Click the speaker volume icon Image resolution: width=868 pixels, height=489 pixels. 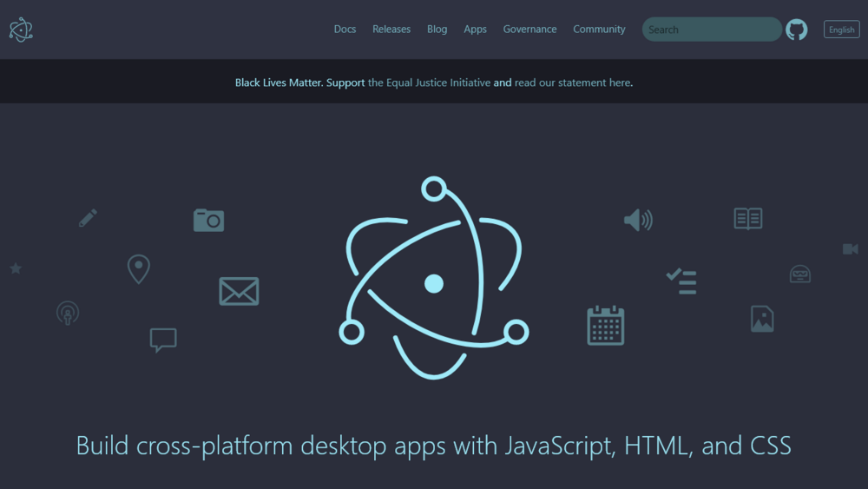click(x=638, y=220)
